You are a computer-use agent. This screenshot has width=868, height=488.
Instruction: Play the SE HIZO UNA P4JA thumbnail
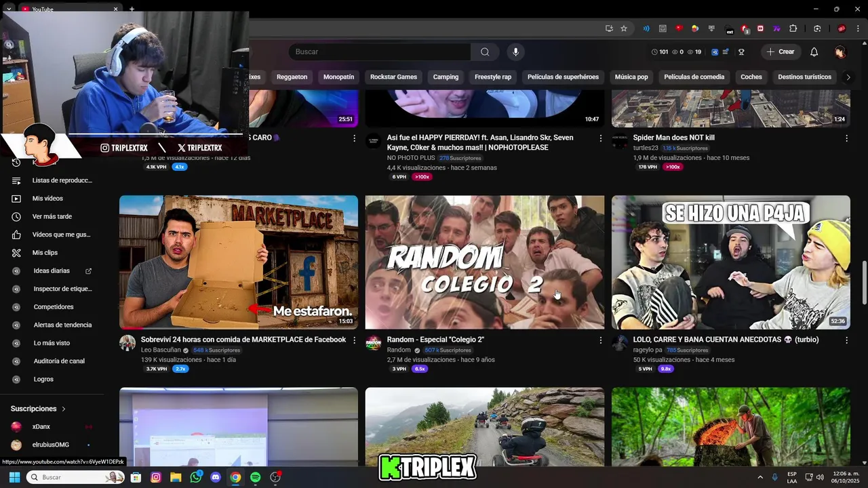pos(731,262)
